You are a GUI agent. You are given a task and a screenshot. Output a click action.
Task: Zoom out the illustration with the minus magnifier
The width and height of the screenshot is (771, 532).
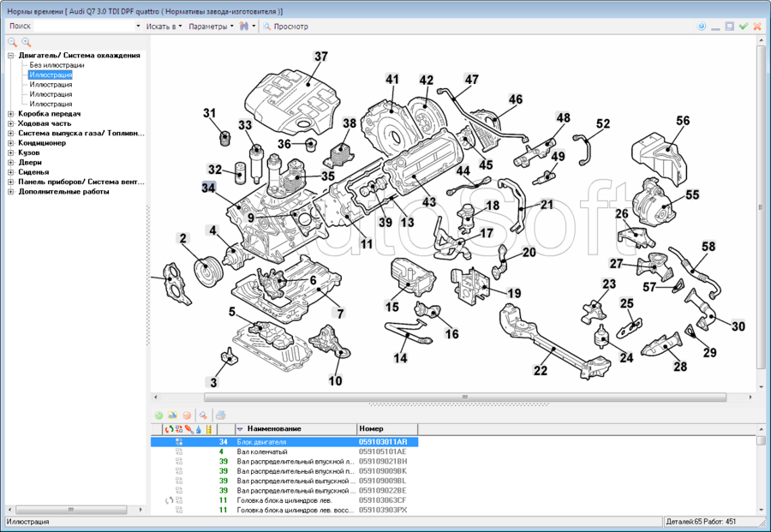pos(12,43)
